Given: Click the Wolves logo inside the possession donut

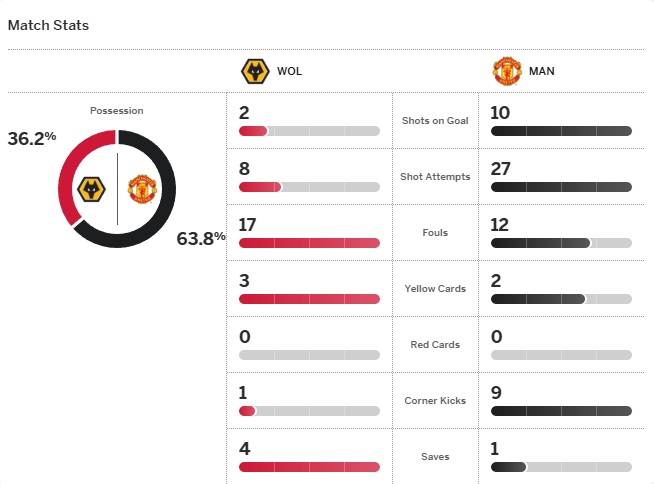Looking at the screenshot, I should 92,188.
